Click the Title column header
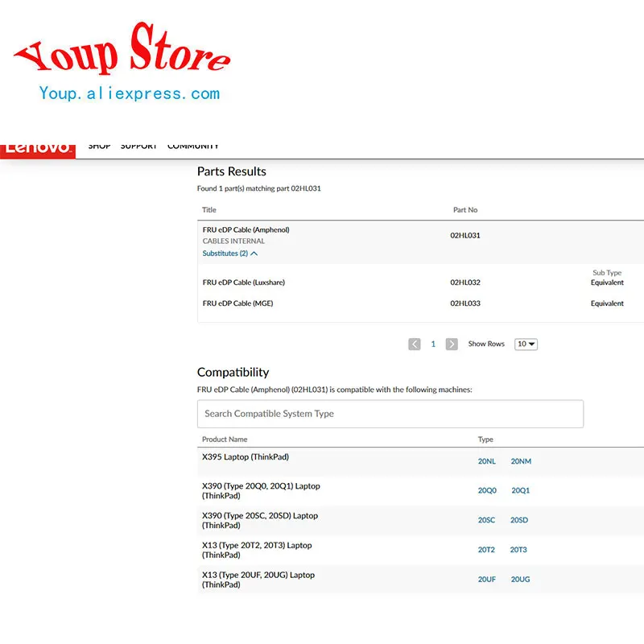The image size is (644, 644). [x=208, y=210]
